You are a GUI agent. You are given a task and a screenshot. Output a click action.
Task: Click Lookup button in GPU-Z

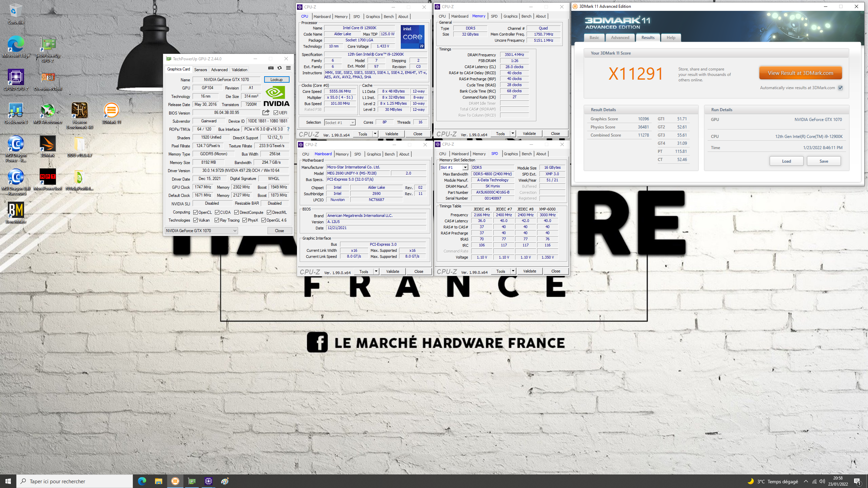click(x=276, y=80)
